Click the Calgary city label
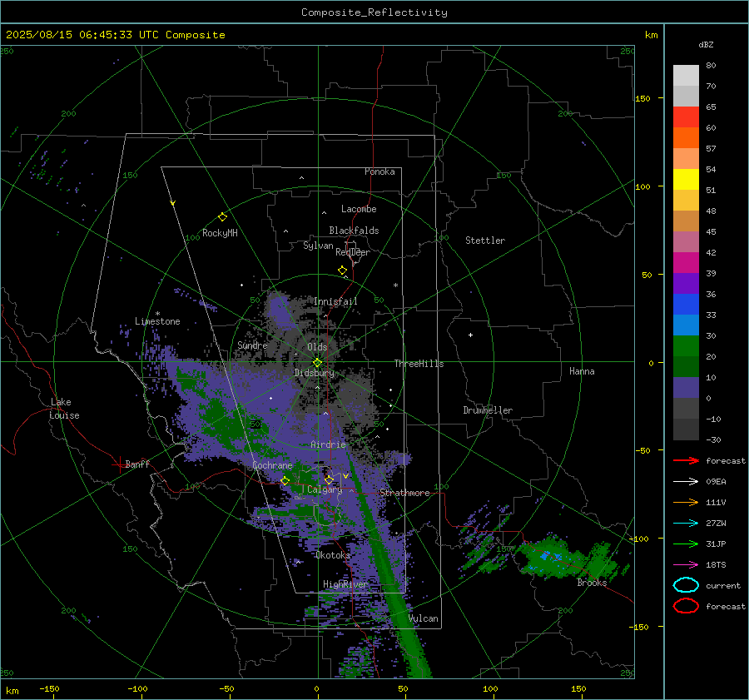 coord(325,489)
